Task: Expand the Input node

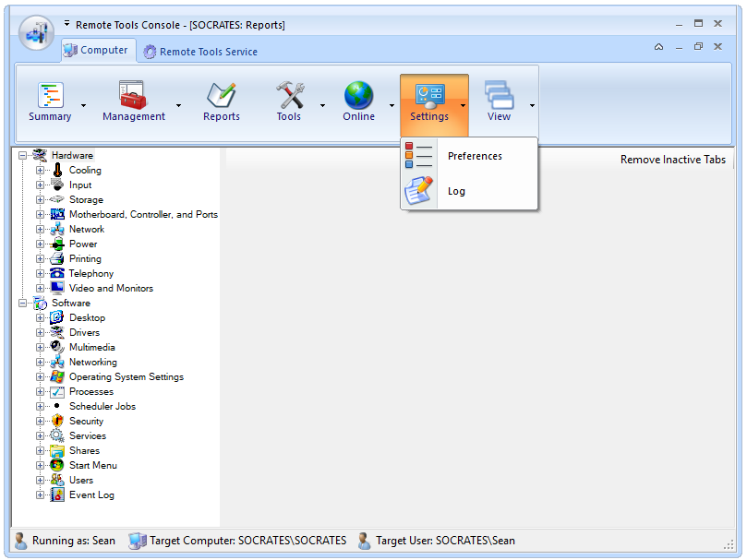Action: 40,185
